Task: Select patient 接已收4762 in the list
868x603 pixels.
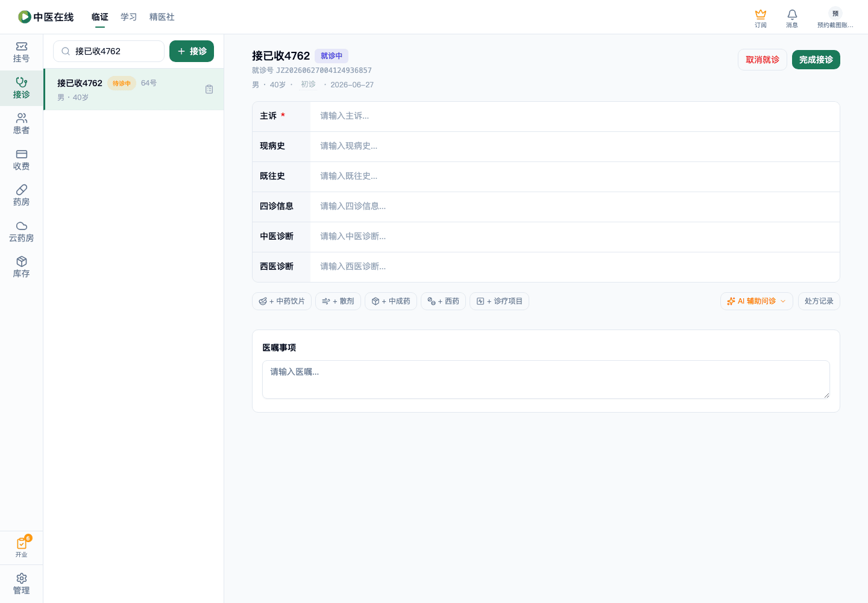Action: (134, 89)
